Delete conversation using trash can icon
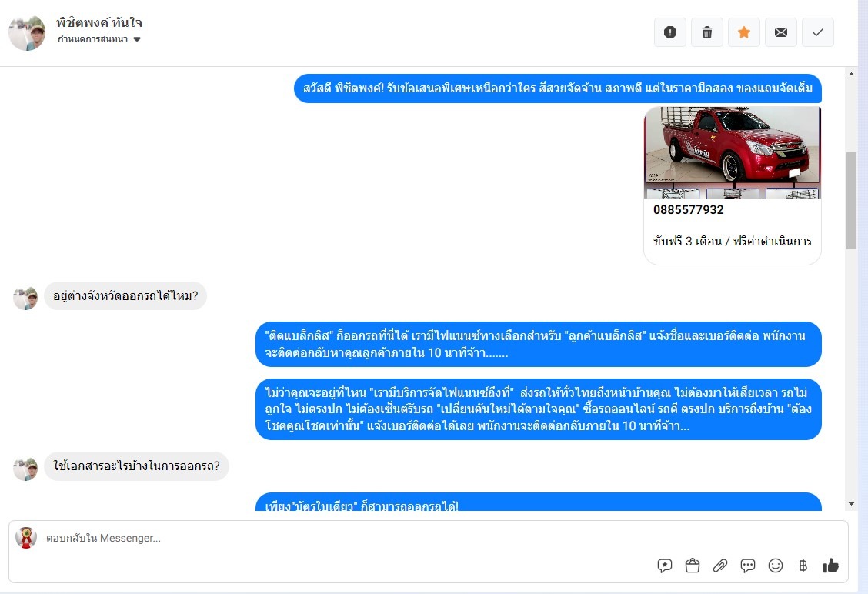 (x=707, y=32)
